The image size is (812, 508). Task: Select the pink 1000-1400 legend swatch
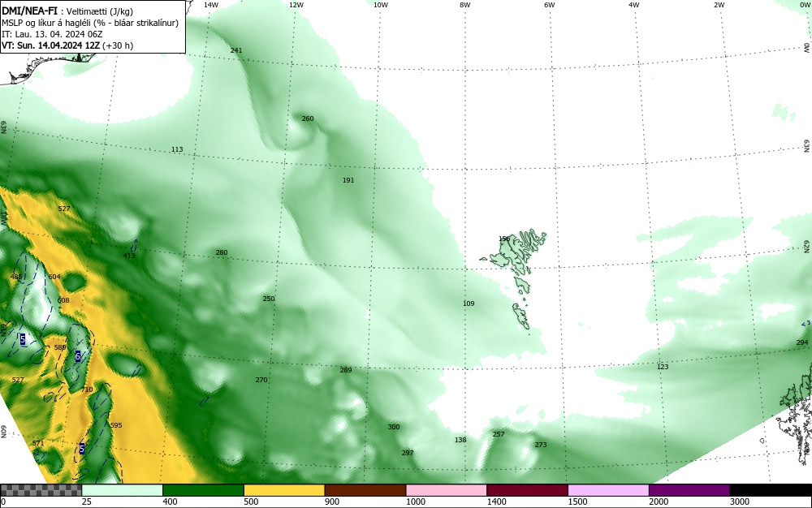[447, 490]
